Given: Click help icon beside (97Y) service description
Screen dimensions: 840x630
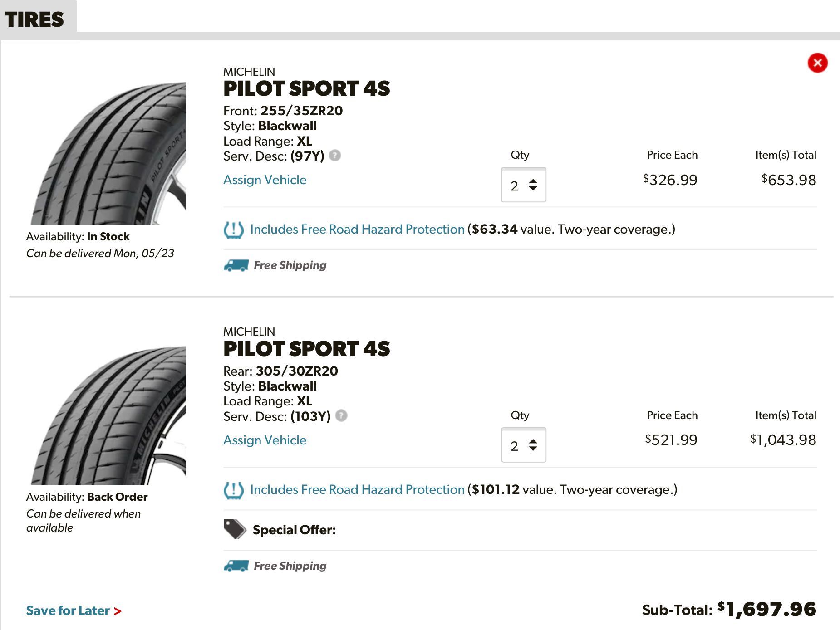Looking at the screenshot, I should [335, 156].
